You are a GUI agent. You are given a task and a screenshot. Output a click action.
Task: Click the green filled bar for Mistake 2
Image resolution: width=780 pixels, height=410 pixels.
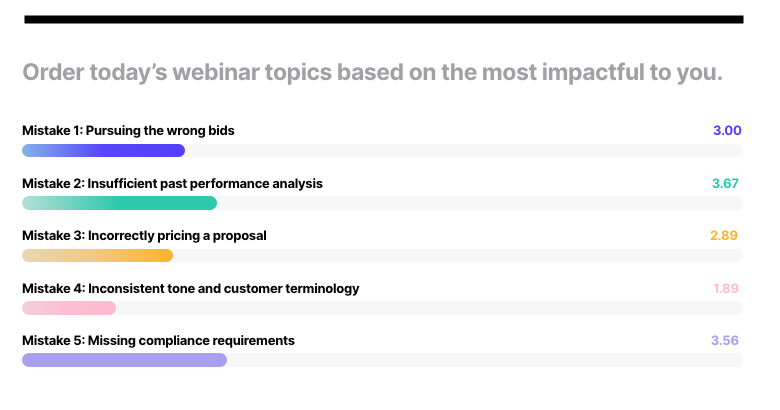coord(119,203)
